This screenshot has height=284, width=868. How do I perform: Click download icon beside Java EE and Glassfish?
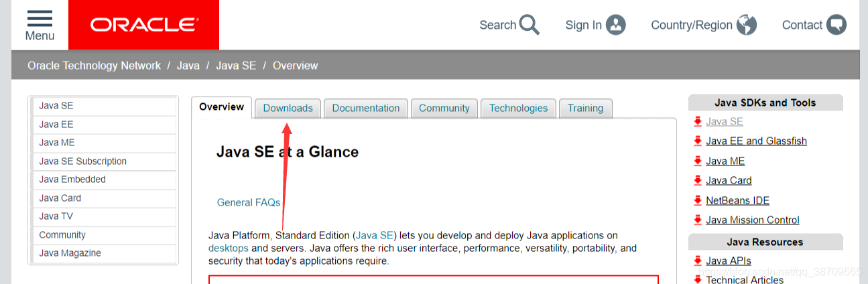[698, 141]
